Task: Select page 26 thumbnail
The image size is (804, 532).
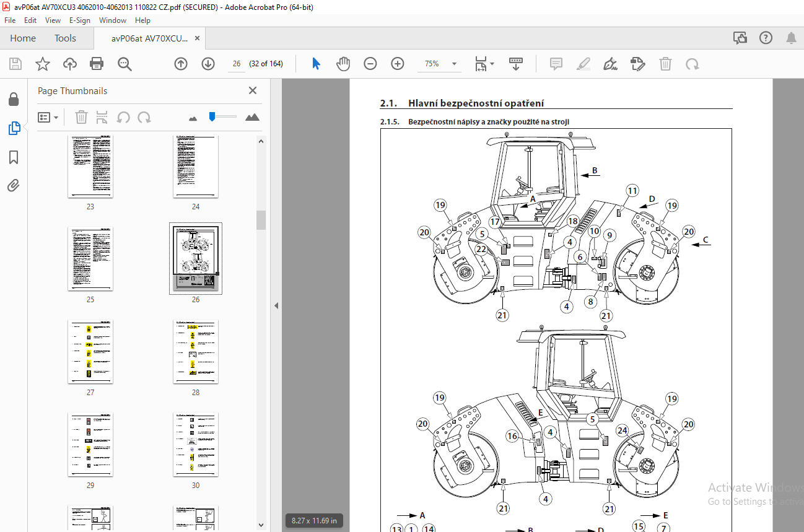Action: (x=196, y=259)
